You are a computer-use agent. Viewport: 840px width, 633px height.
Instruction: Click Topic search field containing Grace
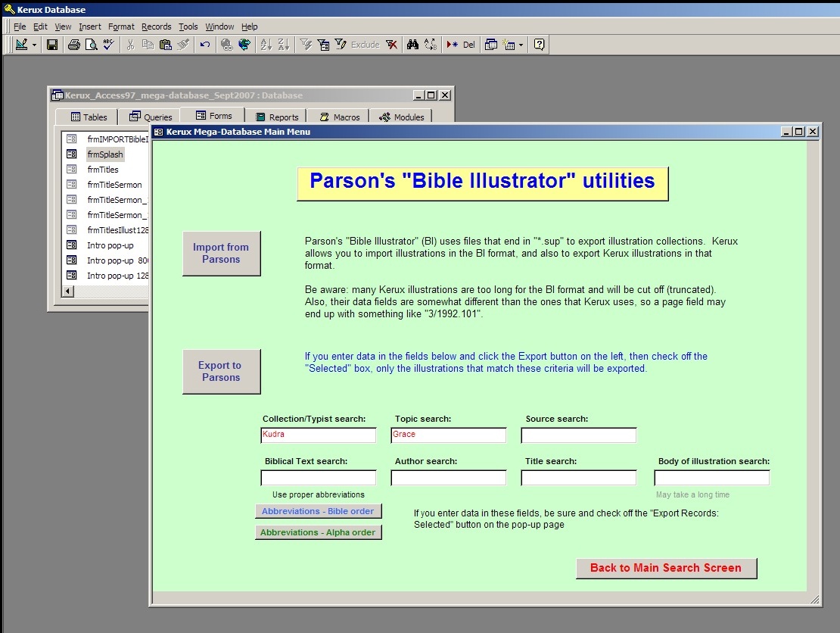(x=449, y=435)
